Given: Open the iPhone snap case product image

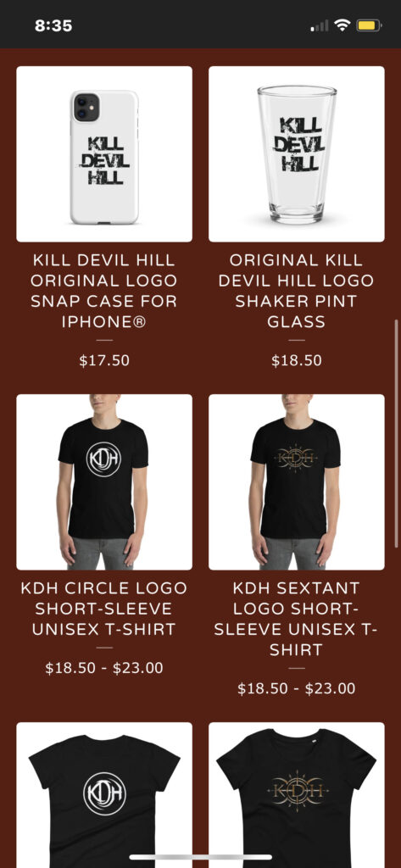Looking at the screenshot, I should (x=104, y=154).
